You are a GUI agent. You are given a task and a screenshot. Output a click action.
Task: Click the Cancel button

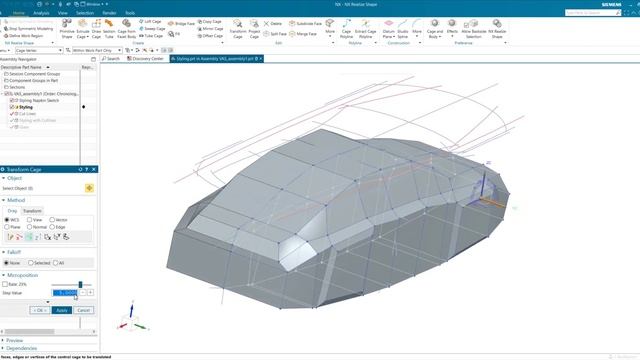pyautogui.click(x=83, y=310)
